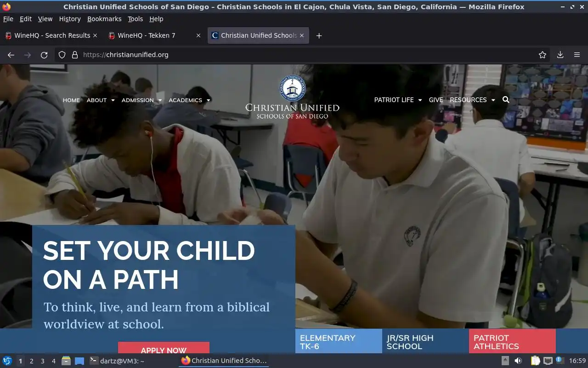Open the File menu
The image size is (588, 368).
point(8,19)
